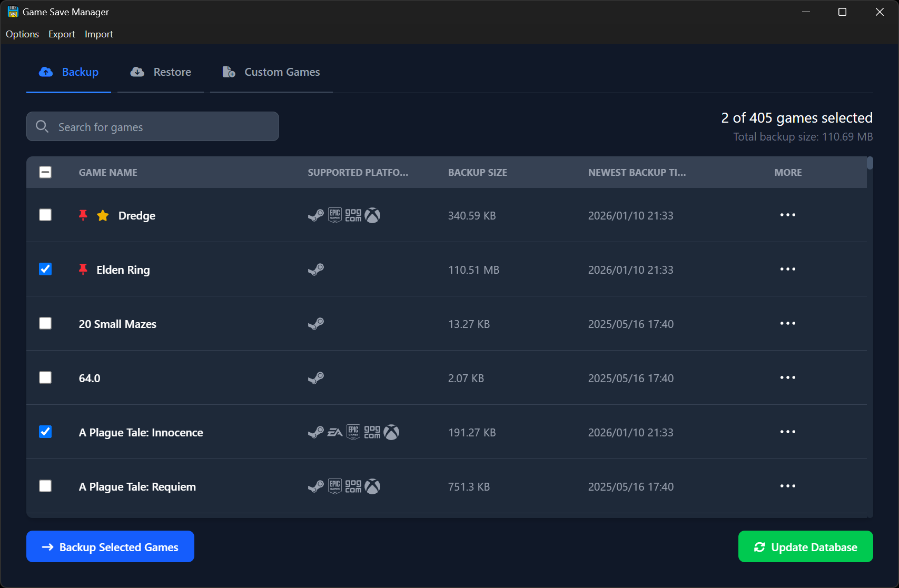The image size is (899, 588).
Task: Click the Epic Games icon next to Dredge
Action: [x=335, y=215]
